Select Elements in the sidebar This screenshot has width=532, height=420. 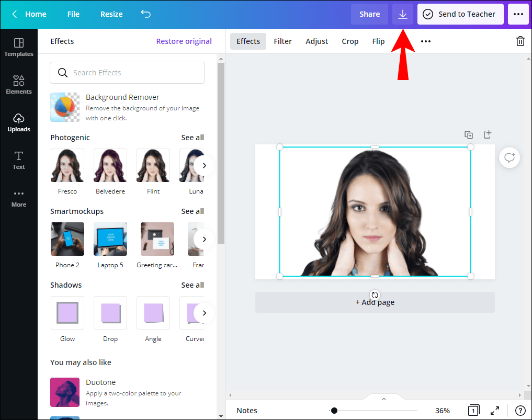coord(18,85)
